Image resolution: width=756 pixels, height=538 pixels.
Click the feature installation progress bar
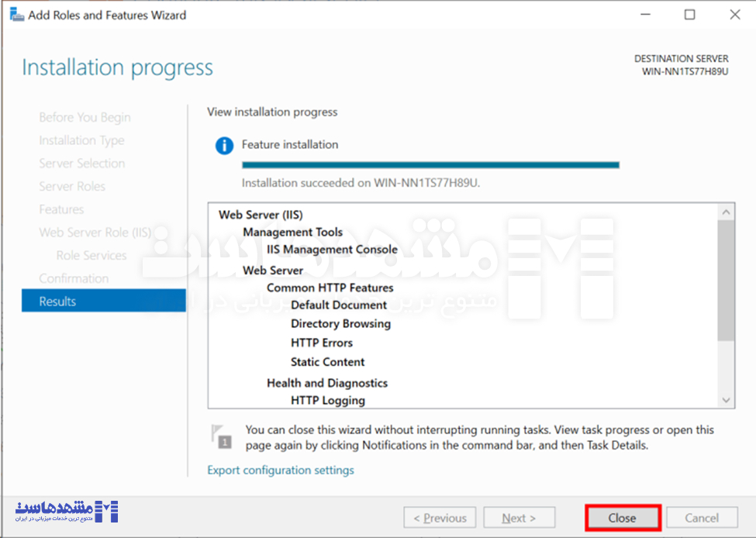(430, 165)
